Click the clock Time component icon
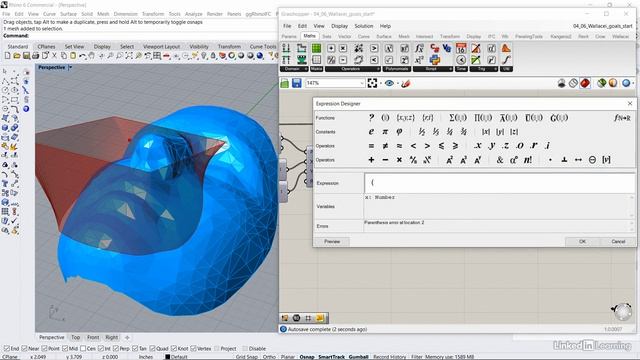The height and width of the screenshot is (360, 640). tap(461, 60)
